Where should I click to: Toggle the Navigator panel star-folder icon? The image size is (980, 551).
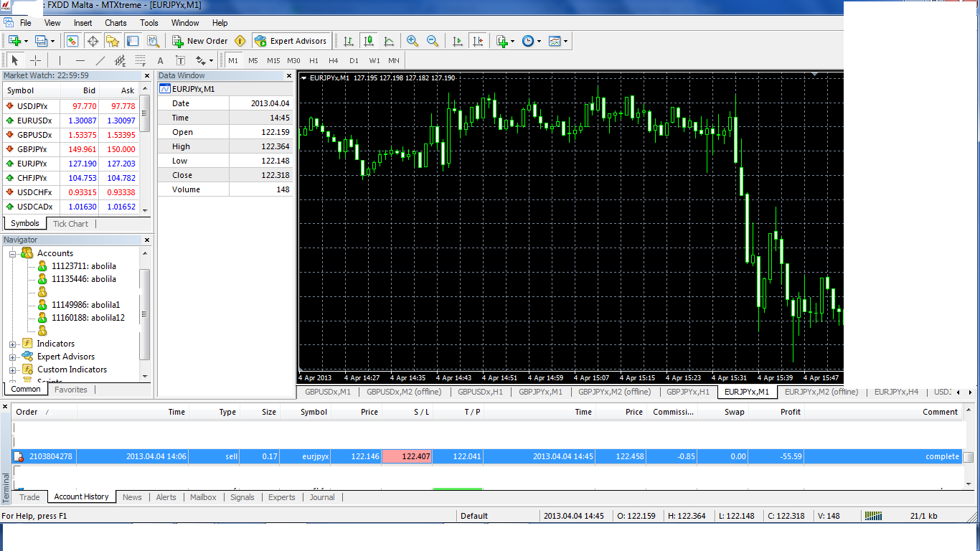[112, 41]
